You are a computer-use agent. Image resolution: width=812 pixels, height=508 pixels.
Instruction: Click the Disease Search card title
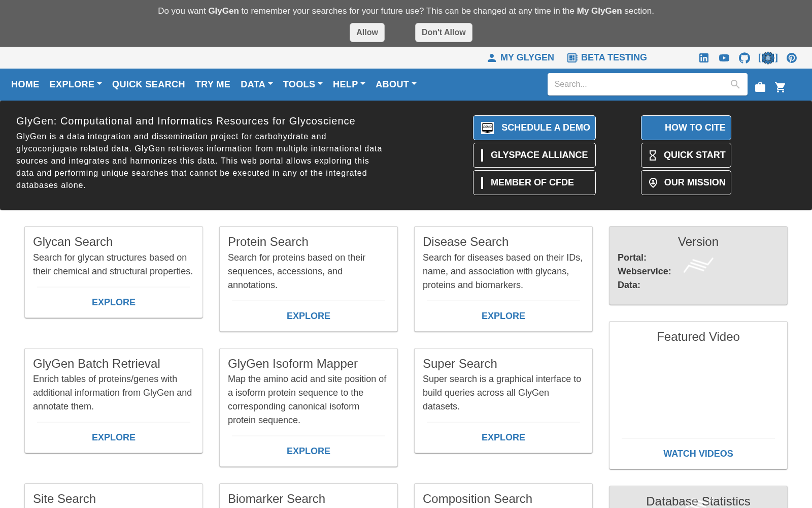click(x=465, y=242)
